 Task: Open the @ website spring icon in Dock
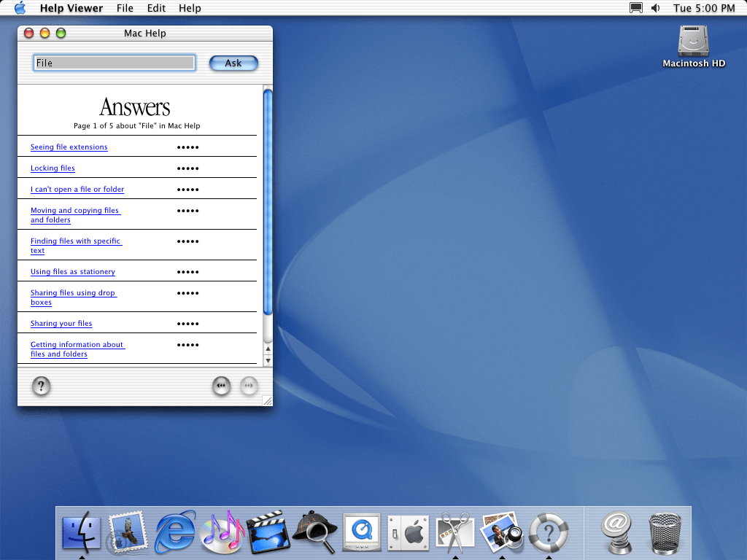click(x=616, y=532)
